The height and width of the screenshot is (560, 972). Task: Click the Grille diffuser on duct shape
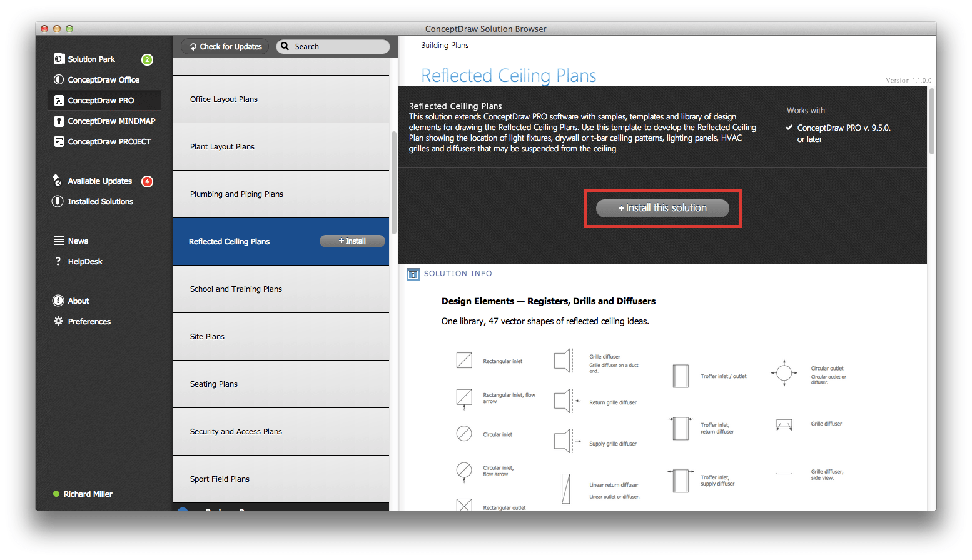(564, 361)
